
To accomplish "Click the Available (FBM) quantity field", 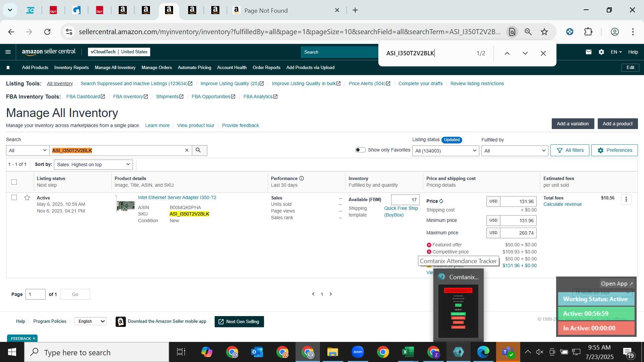I will pyautogui.click(x=405, y=200).
